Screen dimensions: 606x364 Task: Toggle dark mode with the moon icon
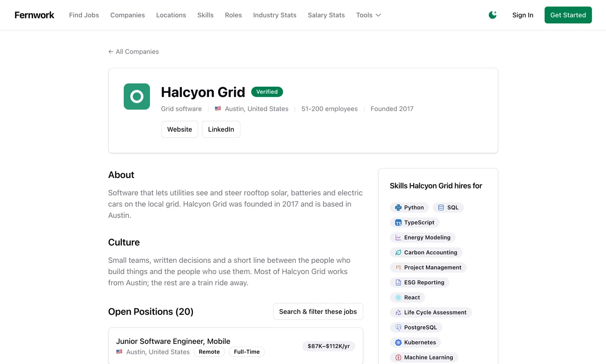click(x=493, y=15)
